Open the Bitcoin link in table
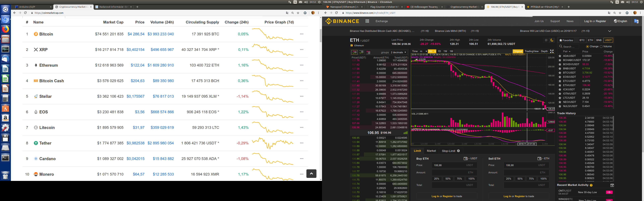The width and height of the screenshot is (644, 201). point(46,34)
